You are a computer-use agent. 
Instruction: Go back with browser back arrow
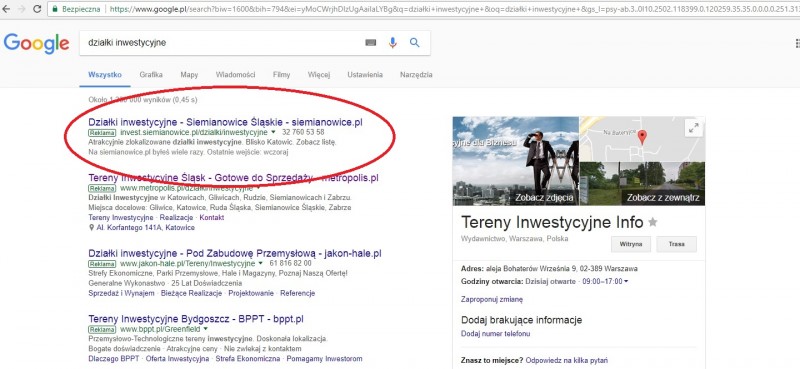coord(7,9)
